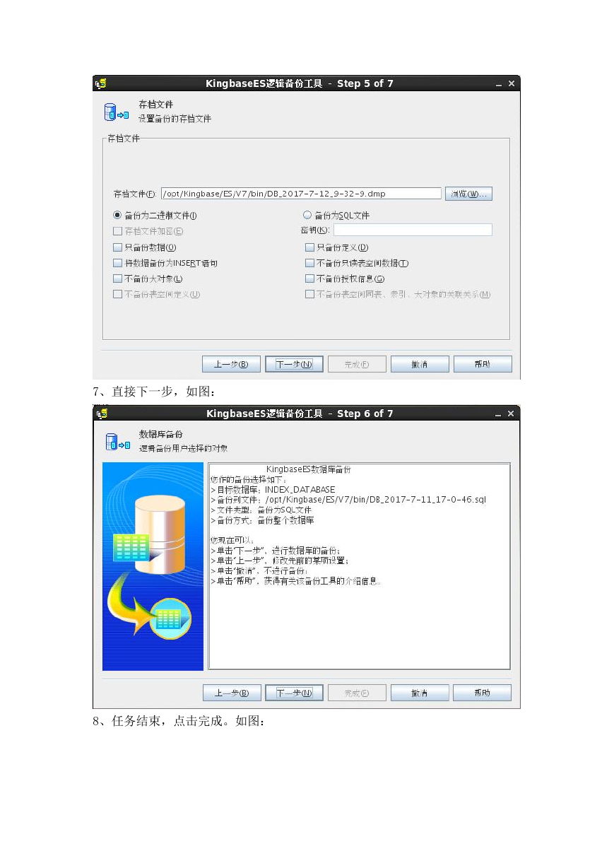Click 上一步 in the Step 6 dialog

pyautogui.click(x=232, y=693)
